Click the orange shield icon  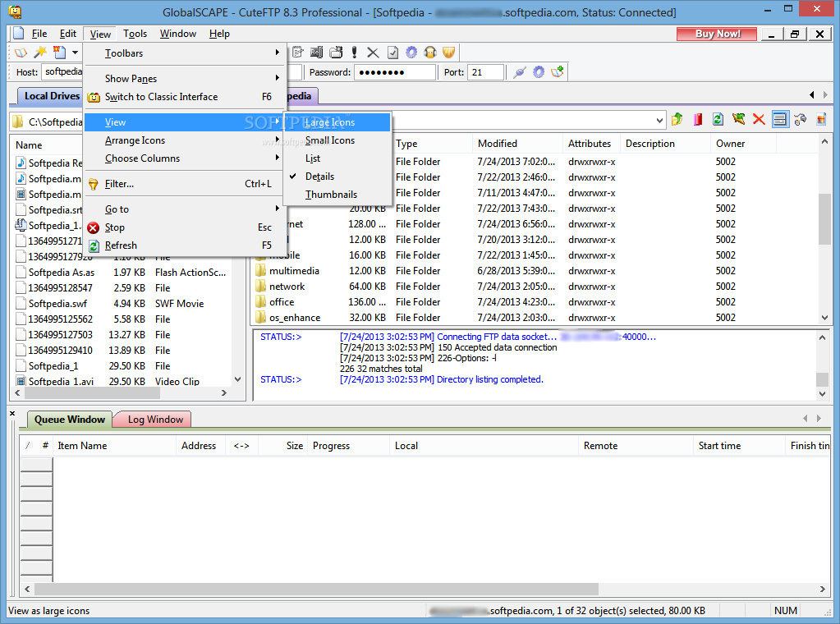pos(449,53)
